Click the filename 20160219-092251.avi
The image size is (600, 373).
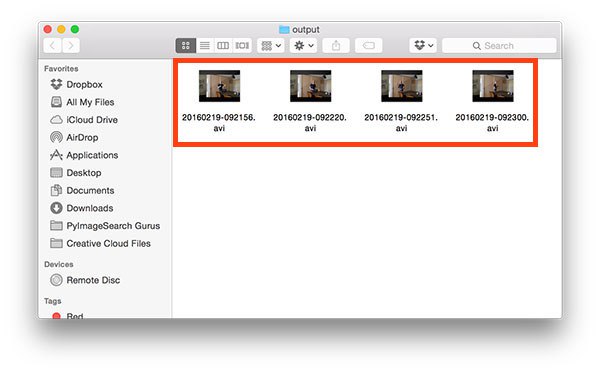[x=401, y=122]
